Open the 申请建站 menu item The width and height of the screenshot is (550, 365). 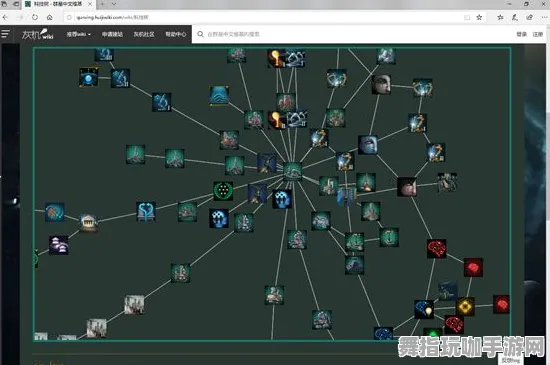[x=112, y=34]
